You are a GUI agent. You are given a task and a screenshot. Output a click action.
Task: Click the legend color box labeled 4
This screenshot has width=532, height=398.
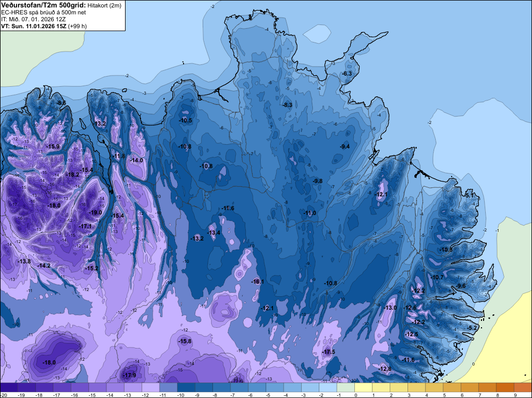point(434,387)
